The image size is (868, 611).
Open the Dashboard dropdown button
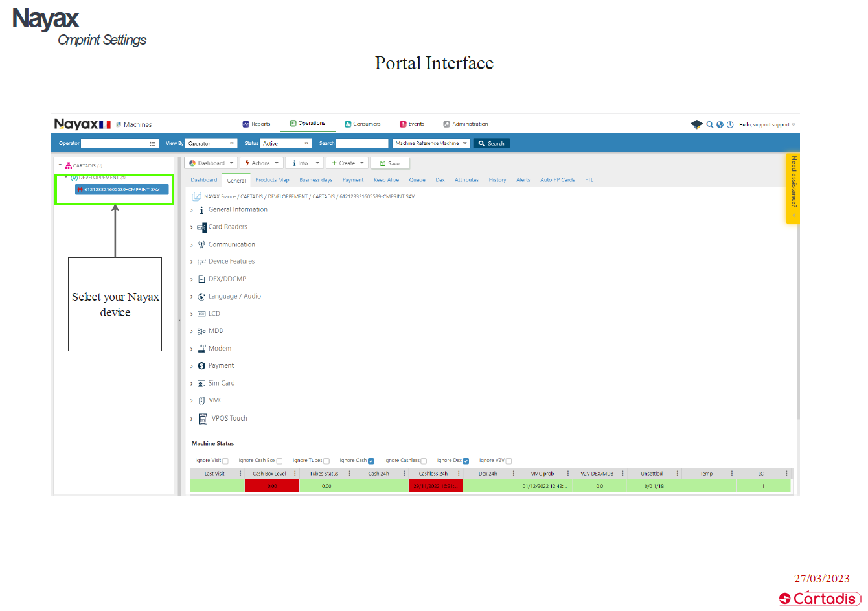pyautogui.click(x=211, y=163)
